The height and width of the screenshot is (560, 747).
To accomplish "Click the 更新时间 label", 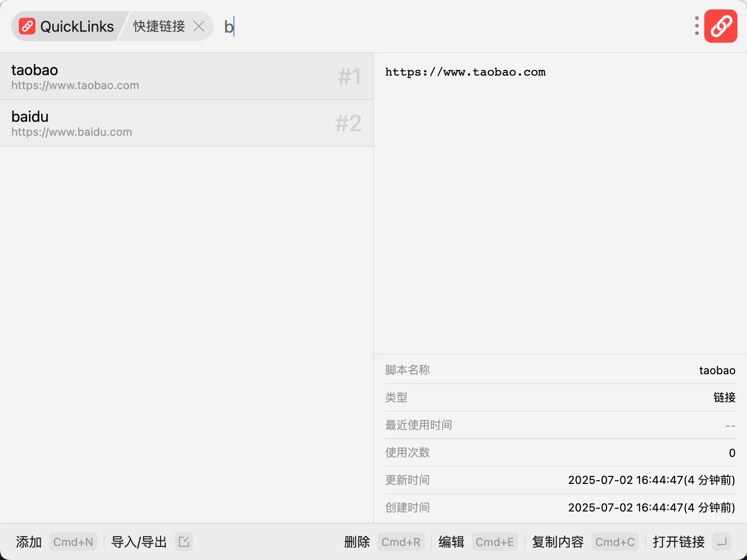I will (408, 480).
